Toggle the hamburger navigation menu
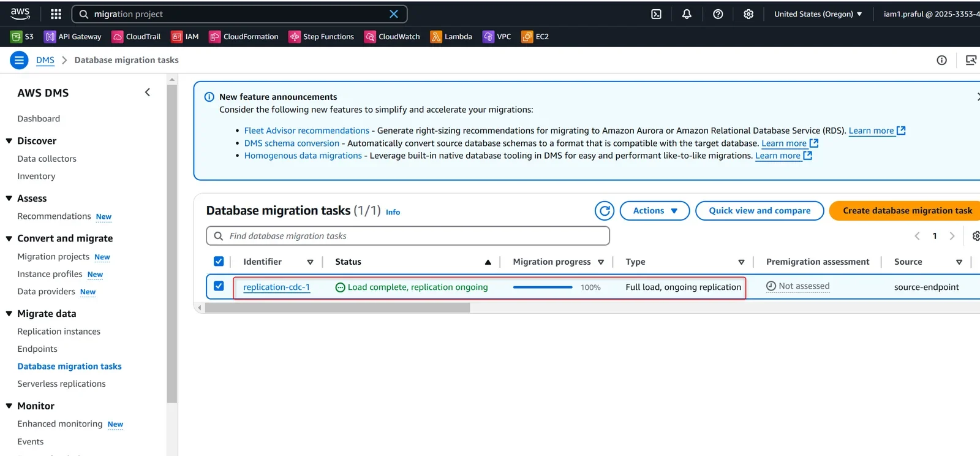This screenshot has width=980, height=456. tap(19, 60)
